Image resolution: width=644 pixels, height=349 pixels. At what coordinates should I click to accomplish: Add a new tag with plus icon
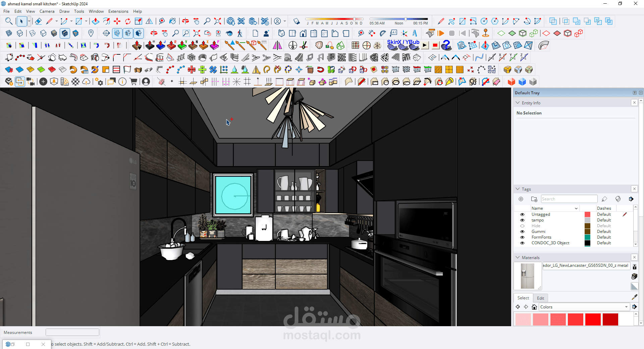[521, 199]
